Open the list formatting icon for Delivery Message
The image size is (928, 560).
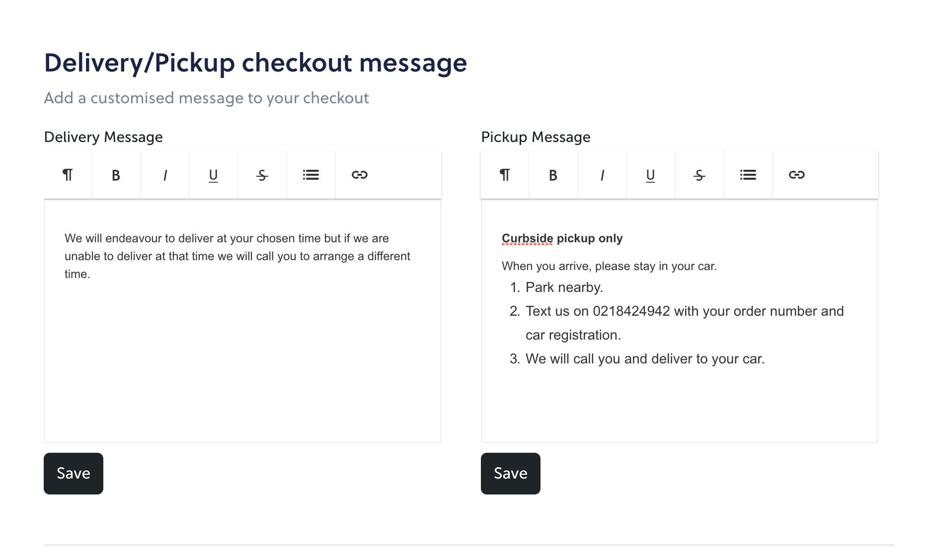point(310,175)
